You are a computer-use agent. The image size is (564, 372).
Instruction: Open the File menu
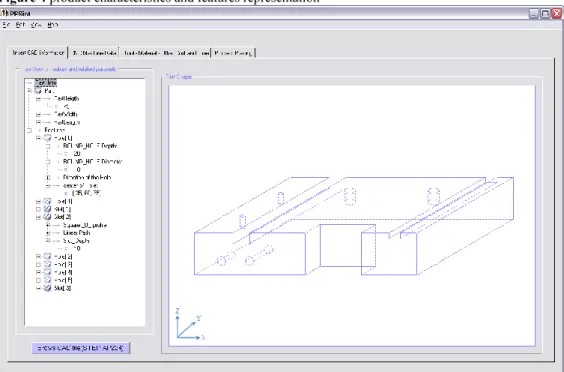click(x=6, y=25)
